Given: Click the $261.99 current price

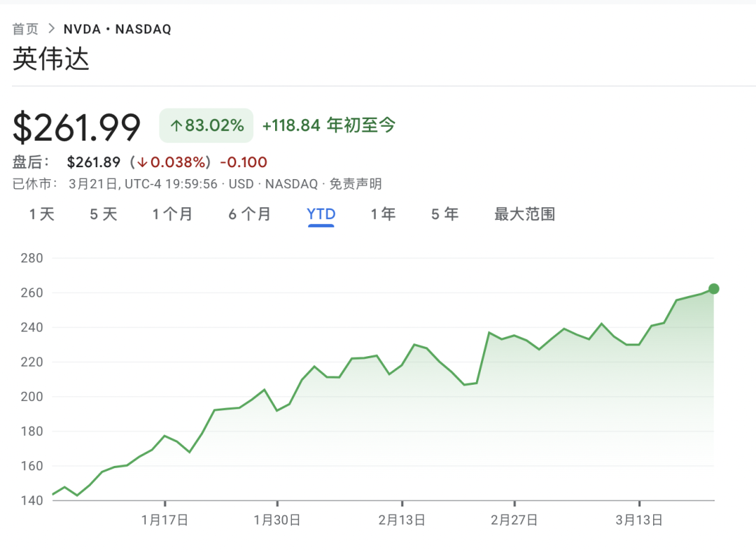Looking at the screenshot, I should [77, 127].
